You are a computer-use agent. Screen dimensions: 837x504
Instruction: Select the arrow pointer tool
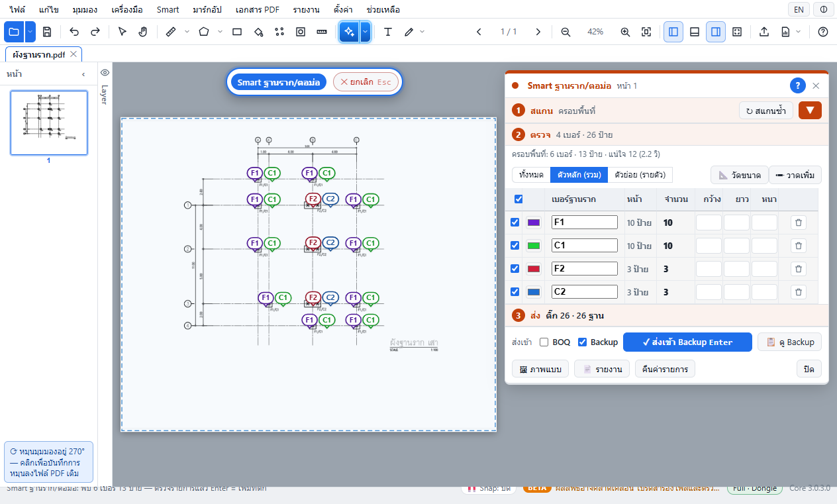[122, 32]
